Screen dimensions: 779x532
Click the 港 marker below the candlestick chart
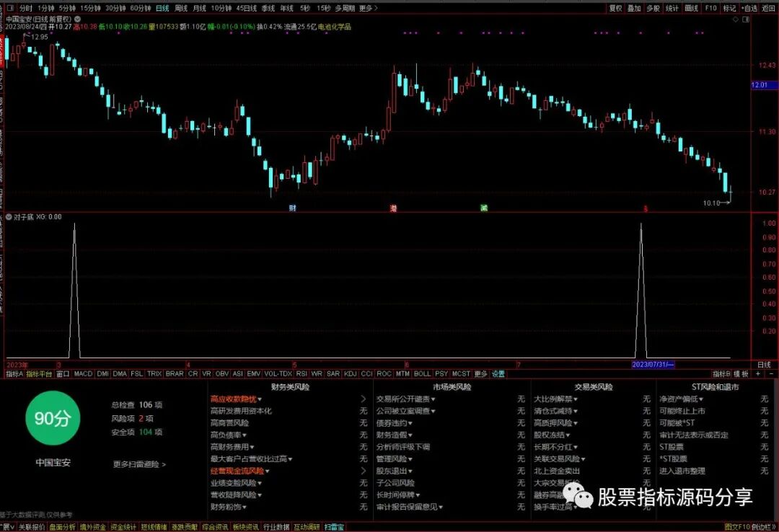click(394, 208)
